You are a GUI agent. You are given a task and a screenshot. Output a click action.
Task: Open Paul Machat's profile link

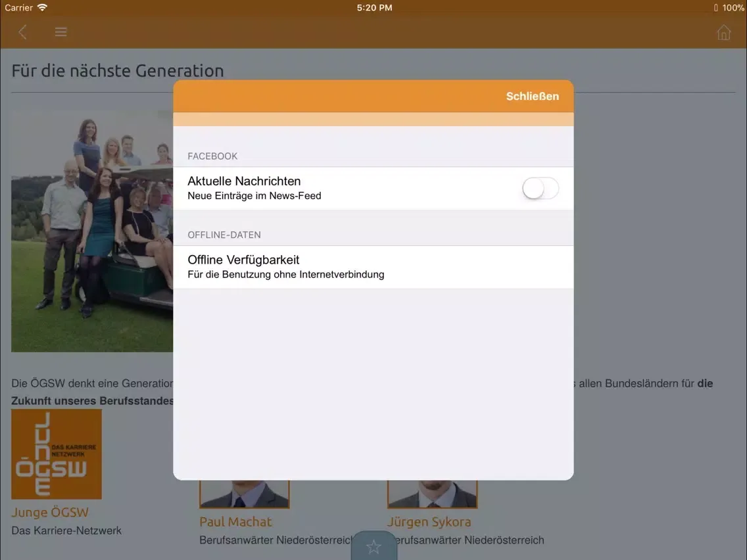tap(235, 522)
